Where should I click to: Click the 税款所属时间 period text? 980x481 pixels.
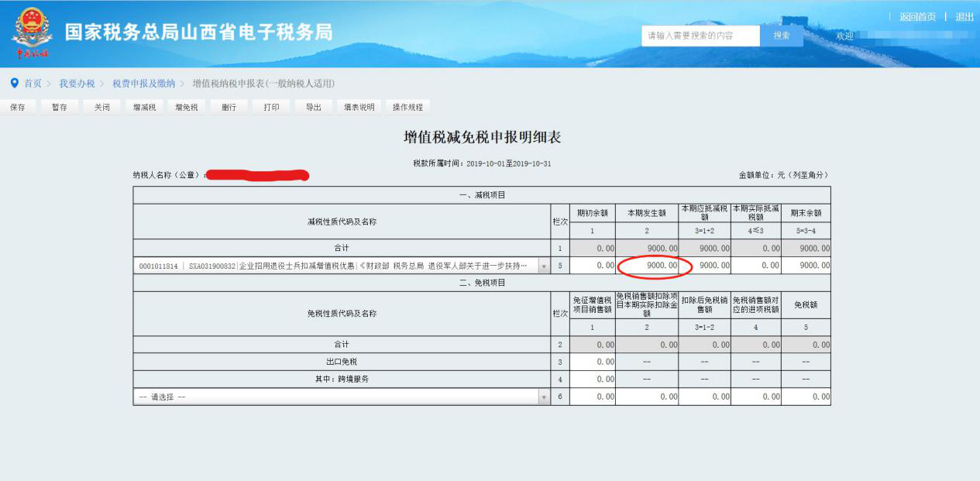482,163
